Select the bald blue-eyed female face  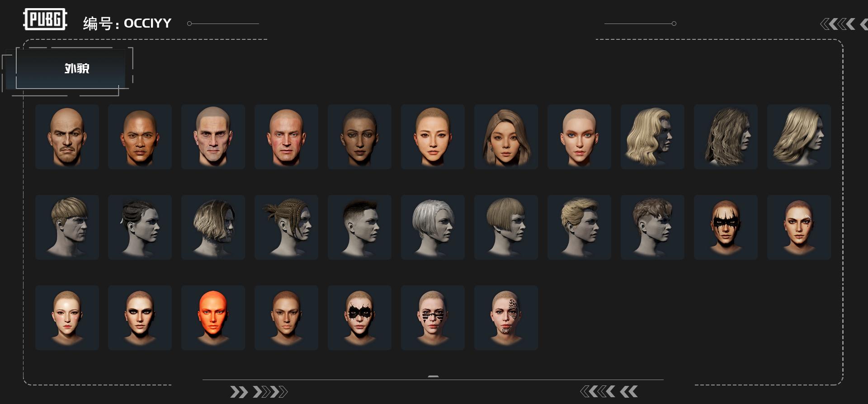(x=579, y=137)
